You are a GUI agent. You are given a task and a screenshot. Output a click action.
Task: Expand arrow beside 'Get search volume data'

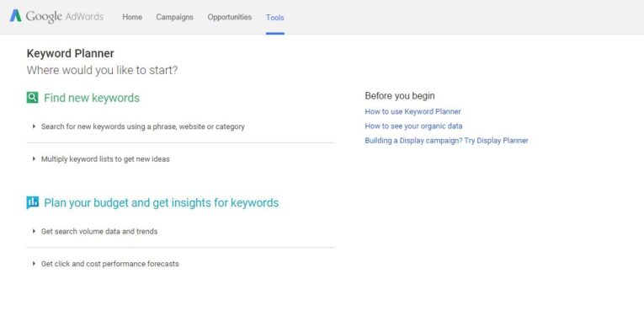click(34, 231)
